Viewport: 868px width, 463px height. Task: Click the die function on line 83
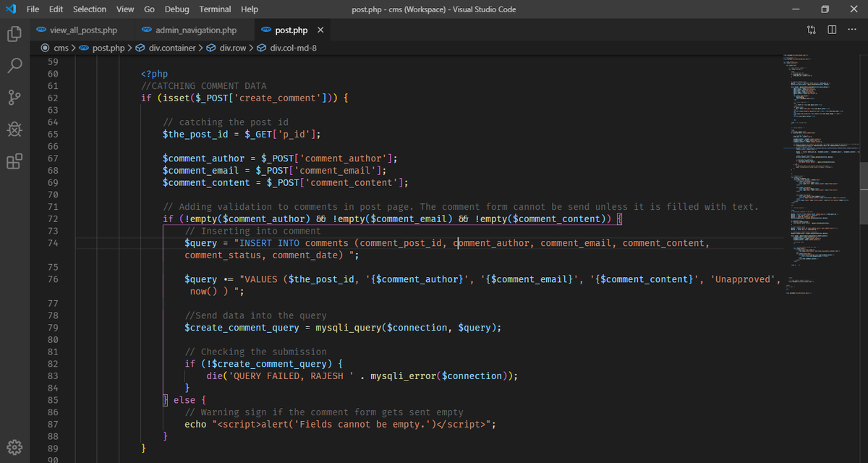[215, 376]
